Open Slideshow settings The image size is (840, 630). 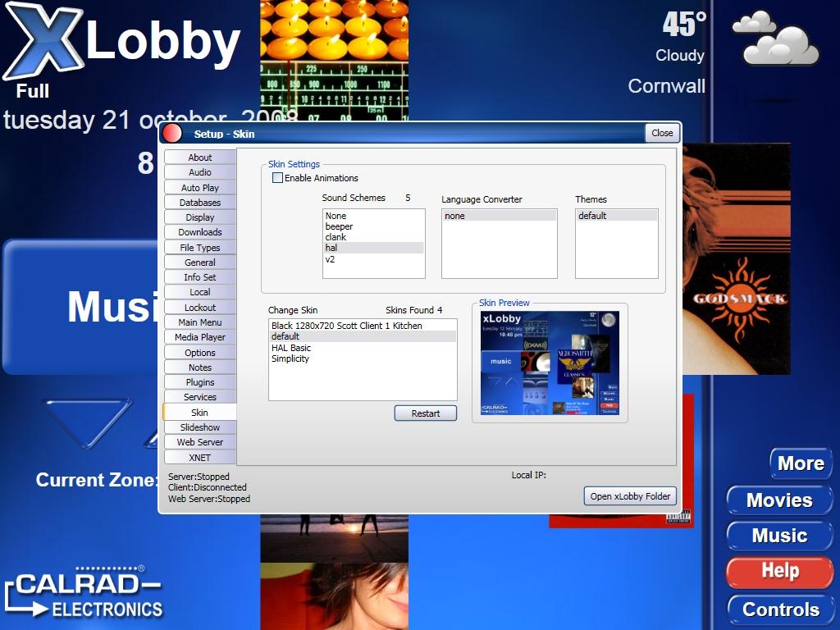pyautogui.click(x=200, y=427)
